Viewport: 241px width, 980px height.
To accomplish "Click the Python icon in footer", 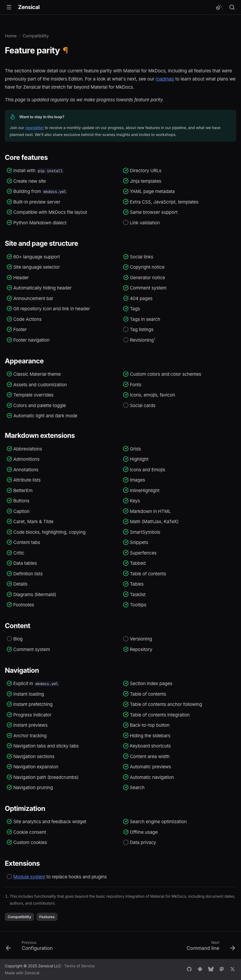I will coord(200,969).
